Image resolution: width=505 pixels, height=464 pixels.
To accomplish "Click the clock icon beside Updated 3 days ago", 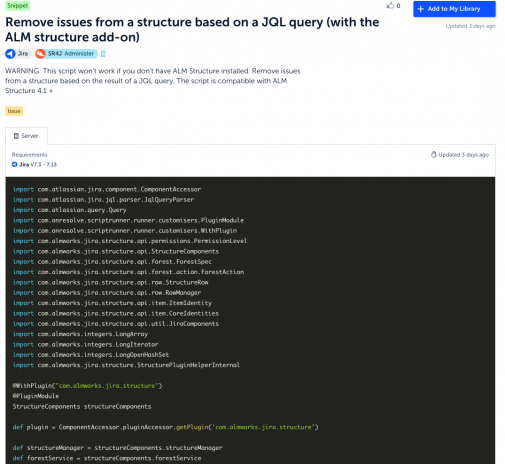I will coord(434,154).
